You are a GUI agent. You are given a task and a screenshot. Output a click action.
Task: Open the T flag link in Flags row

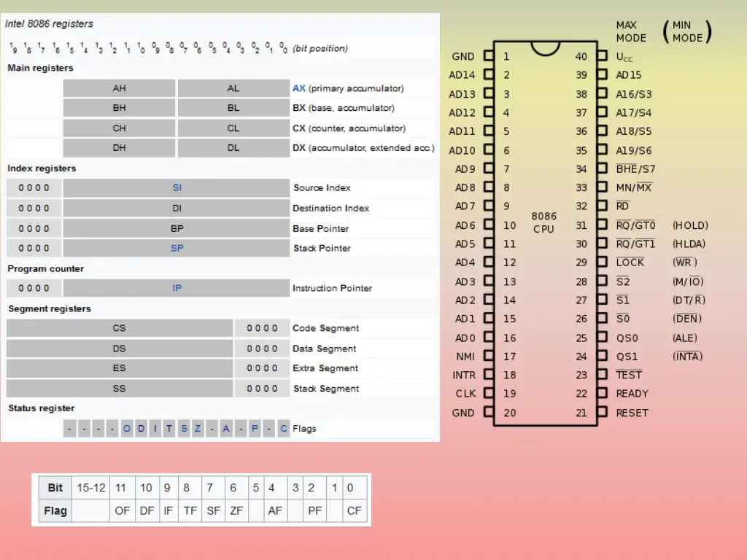(x=169, y=429)
